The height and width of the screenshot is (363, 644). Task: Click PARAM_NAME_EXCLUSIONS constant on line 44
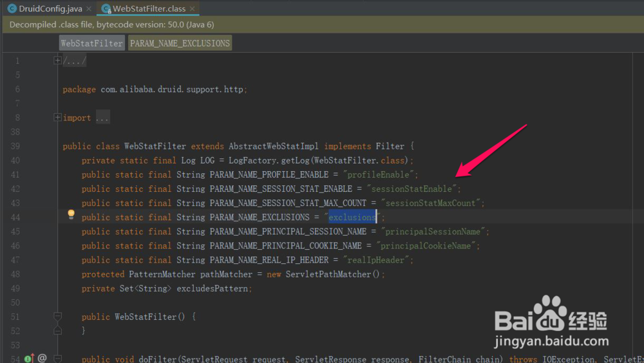(260, 218)
